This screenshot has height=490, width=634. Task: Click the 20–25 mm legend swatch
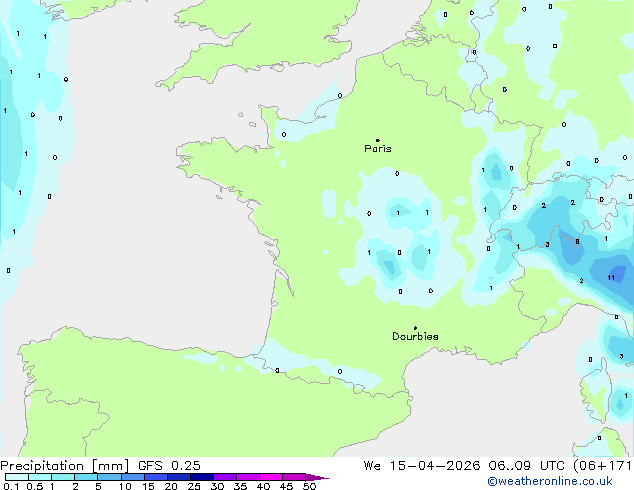pyautogui.click(x=179, y=477)
